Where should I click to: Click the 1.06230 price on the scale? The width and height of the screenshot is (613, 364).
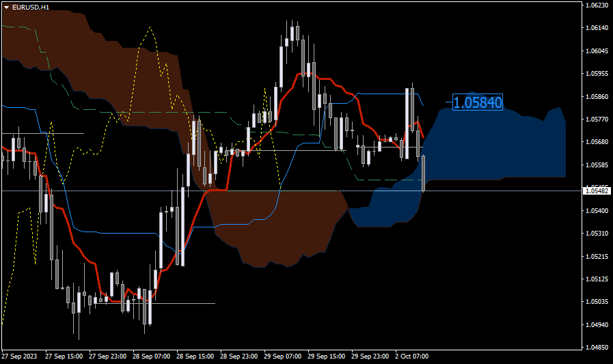(x=597, y=5)
